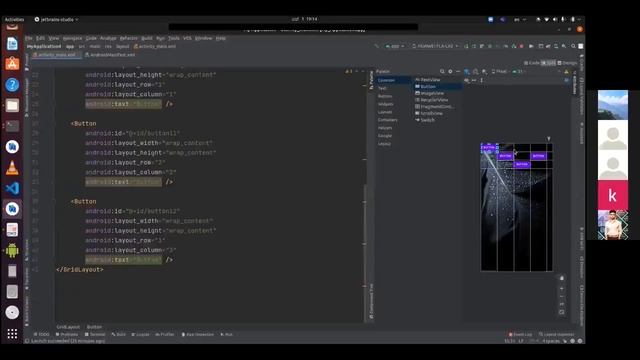640x360 pixels.
Task: Open Android Studio icon in the dock
Action: [12, 209]
